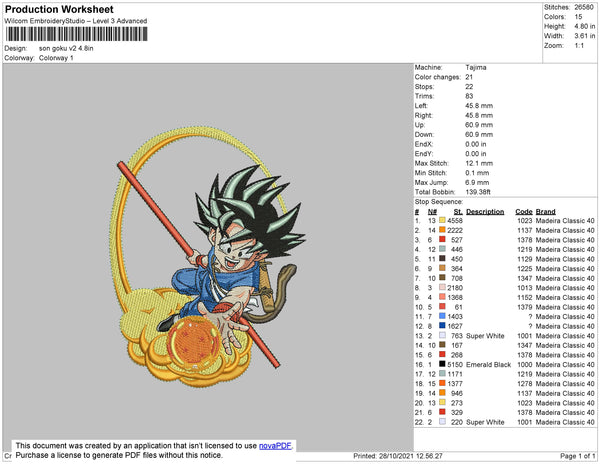Click thread code '1225' in row 6
Screen dimensions: 600x464
tap(525, 269)
